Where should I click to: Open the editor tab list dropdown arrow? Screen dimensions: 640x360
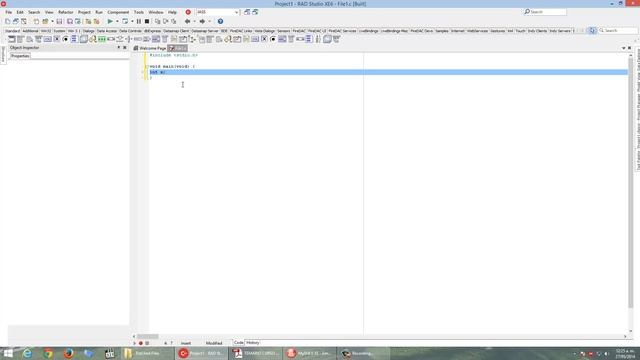pyautogui.click(x=623, y=48)
